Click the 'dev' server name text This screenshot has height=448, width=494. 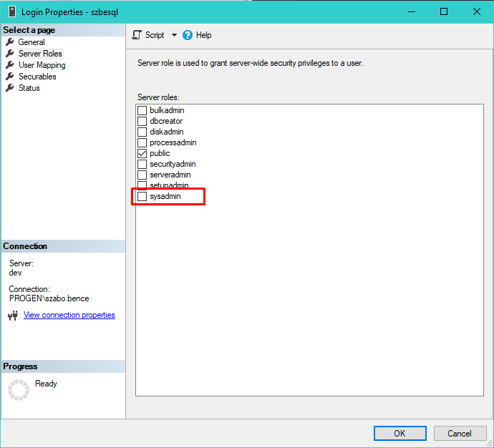pos(16,273)
